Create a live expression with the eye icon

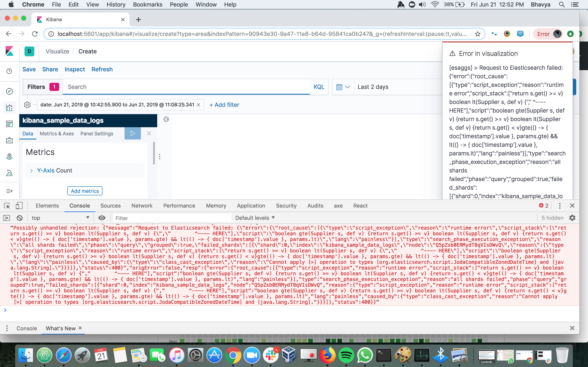pos(102,218)
